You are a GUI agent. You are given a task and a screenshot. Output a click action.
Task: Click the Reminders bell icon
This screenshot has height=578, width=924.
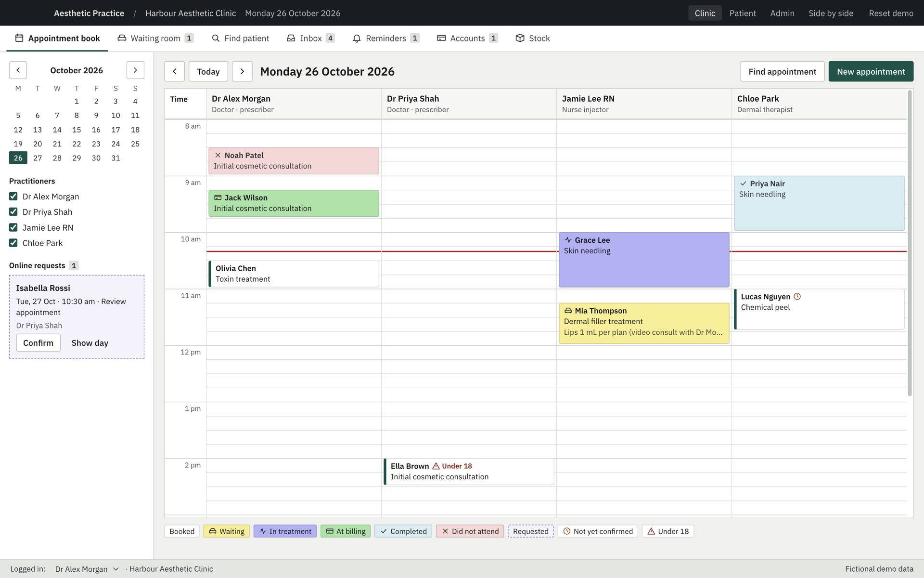(357, 38)
